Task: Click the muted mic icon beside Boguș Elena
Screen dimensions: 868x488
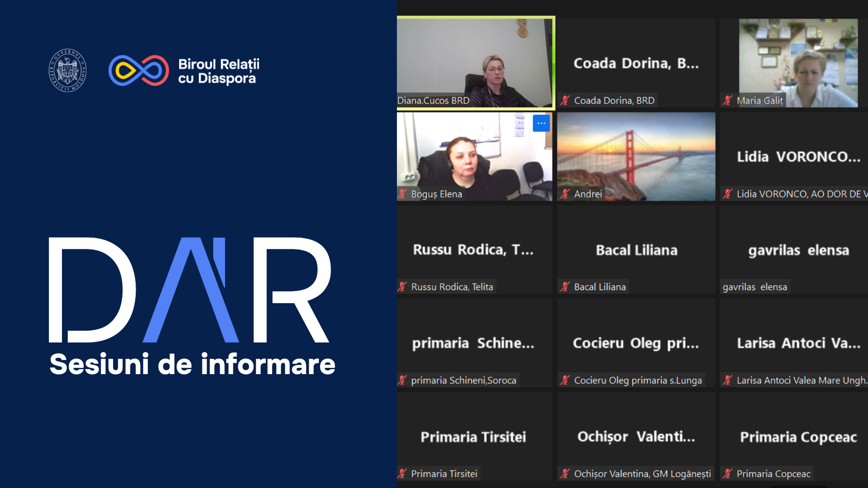Action: [x=402, y=194]
